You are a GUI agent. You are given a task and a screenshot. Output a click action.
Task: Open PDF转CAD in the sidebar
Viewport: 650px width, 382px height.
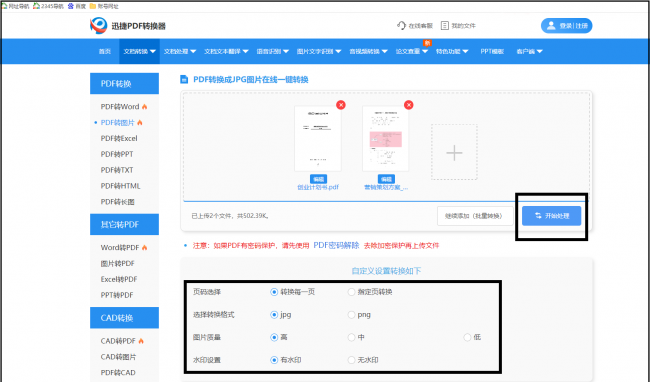118,372
